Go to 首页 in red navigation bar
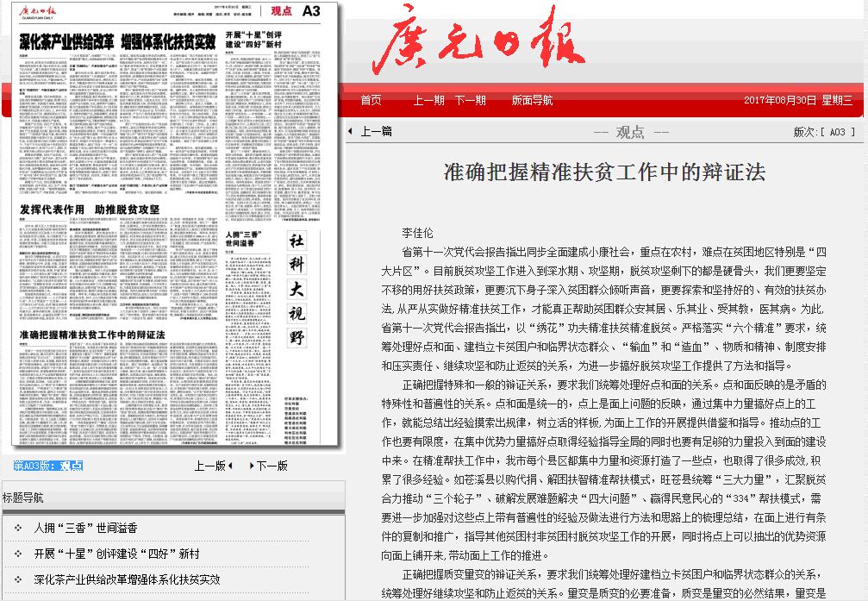 click(371, 100)
